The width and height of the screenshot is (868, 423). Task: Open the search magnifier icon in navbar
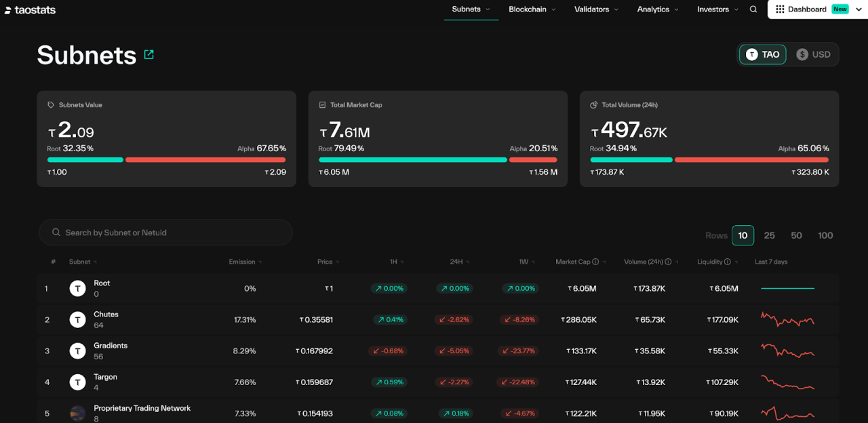pos(753,9)
